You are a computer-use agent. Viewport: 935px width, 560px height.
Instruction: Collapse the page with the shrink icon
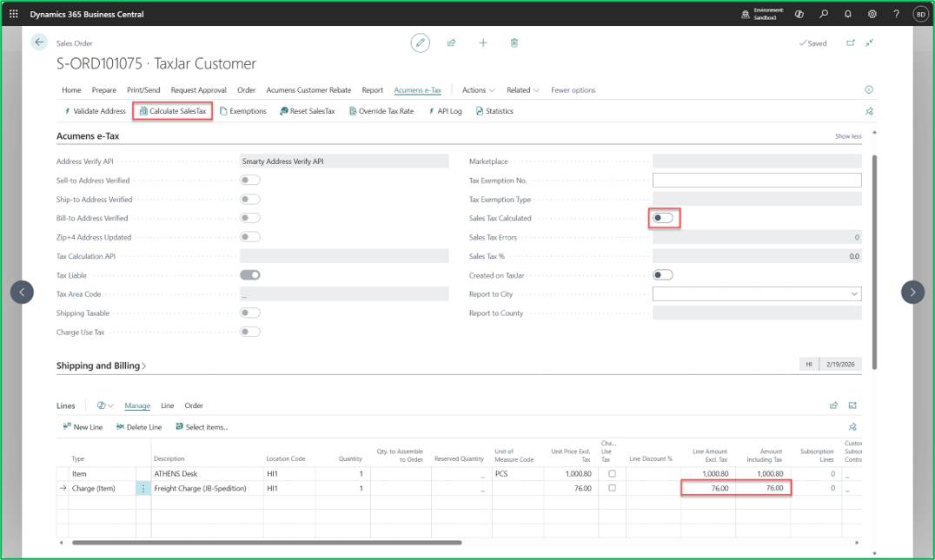coord(870,43)
